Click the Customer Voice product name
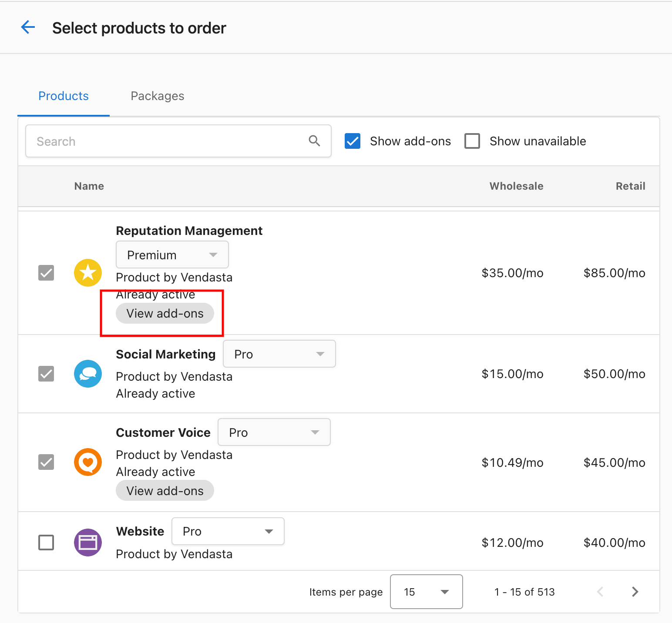This screenshot has width=672, height=623. click(x=163, y=432)
